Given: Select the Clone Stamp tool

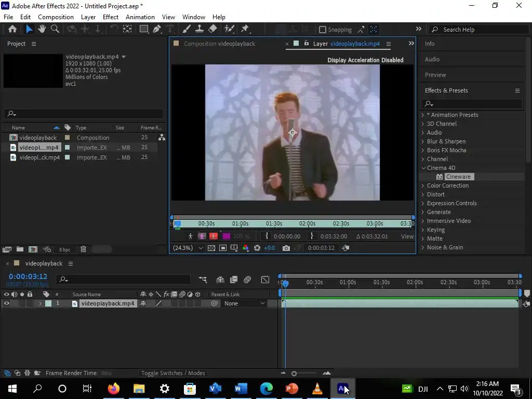Looking at the screenshot, I should [x=199, y=29].
